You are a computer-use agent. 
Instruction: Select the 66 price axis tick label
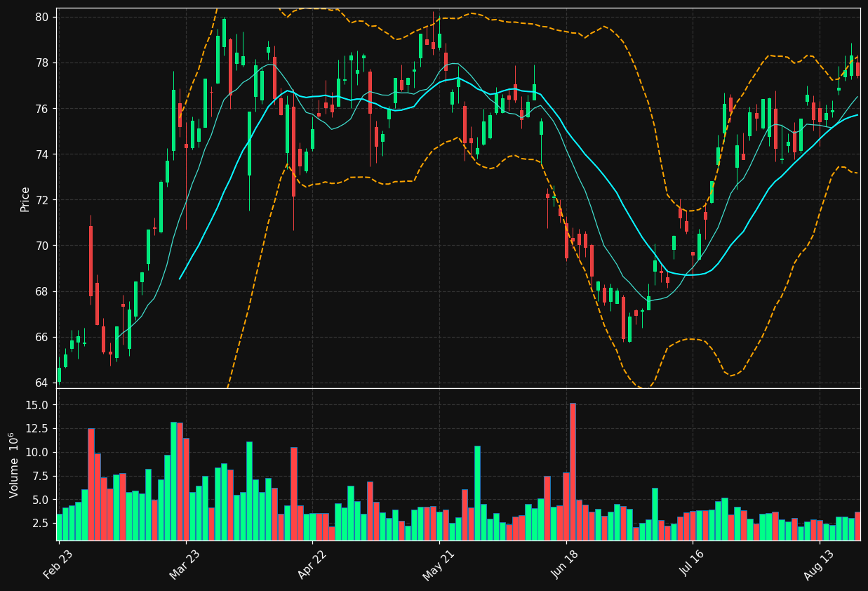[x=42, y=337]
